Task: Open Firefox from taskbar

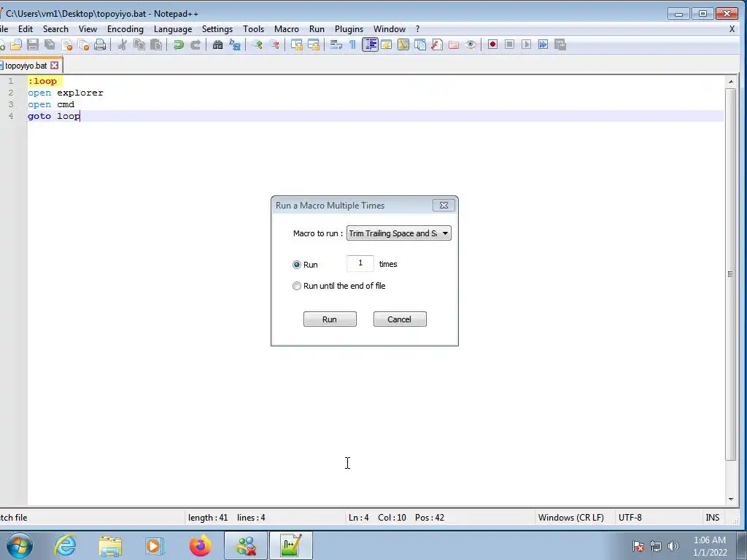Action: pos(201,545)
